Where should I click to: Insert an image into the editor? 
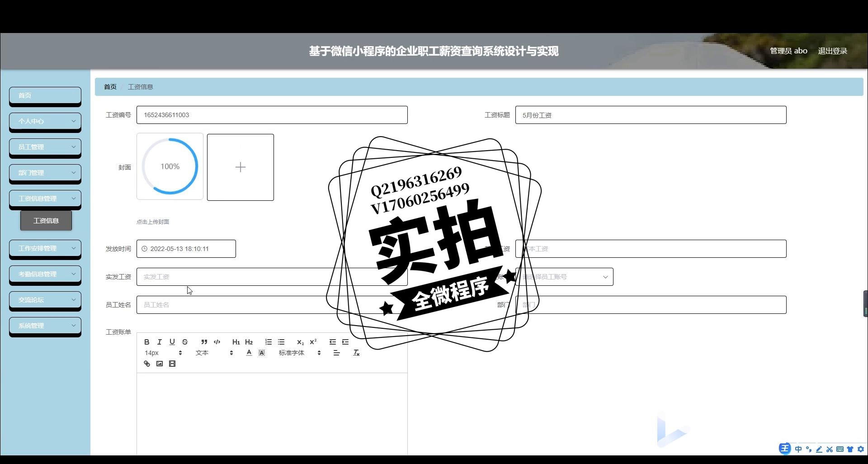pos(159,364)
